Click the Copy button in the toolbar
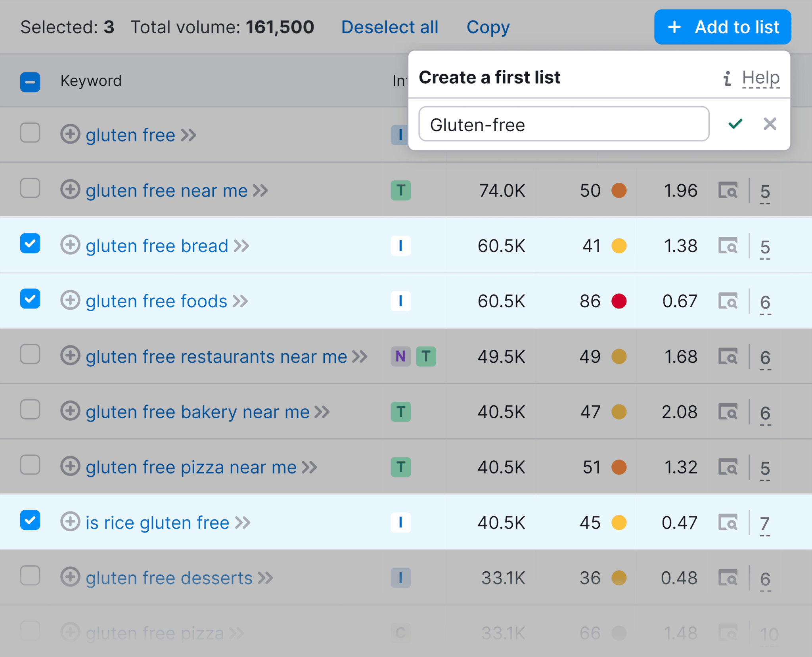 (x=488, y=26)
